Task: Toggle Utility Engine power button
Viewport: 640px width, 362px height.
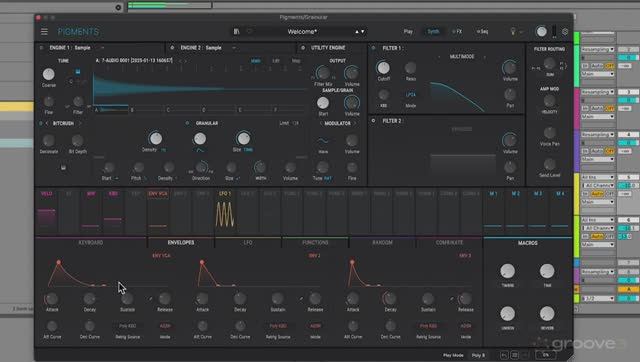Action: pyautogui.click(x=303, y=48)
